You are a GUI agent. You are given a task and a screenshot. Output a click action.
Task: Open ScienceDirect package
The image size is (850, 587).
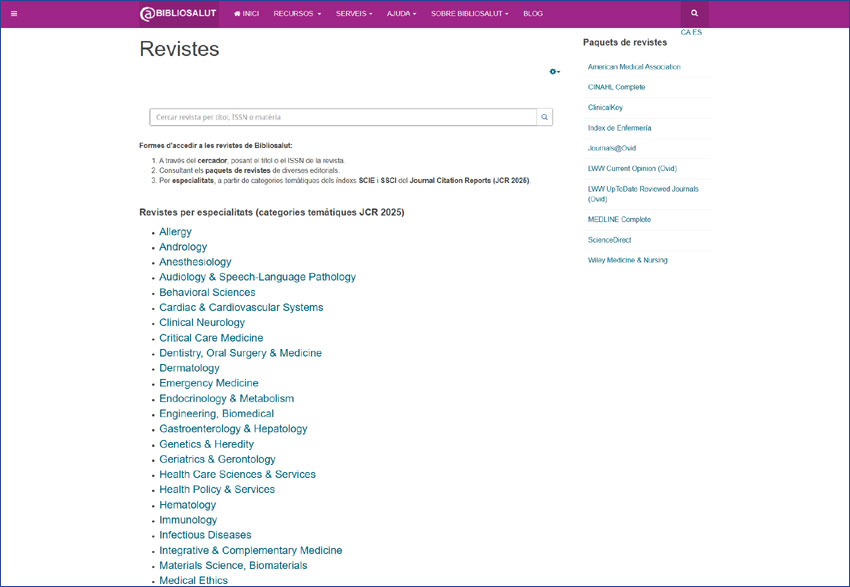(609, 240)
